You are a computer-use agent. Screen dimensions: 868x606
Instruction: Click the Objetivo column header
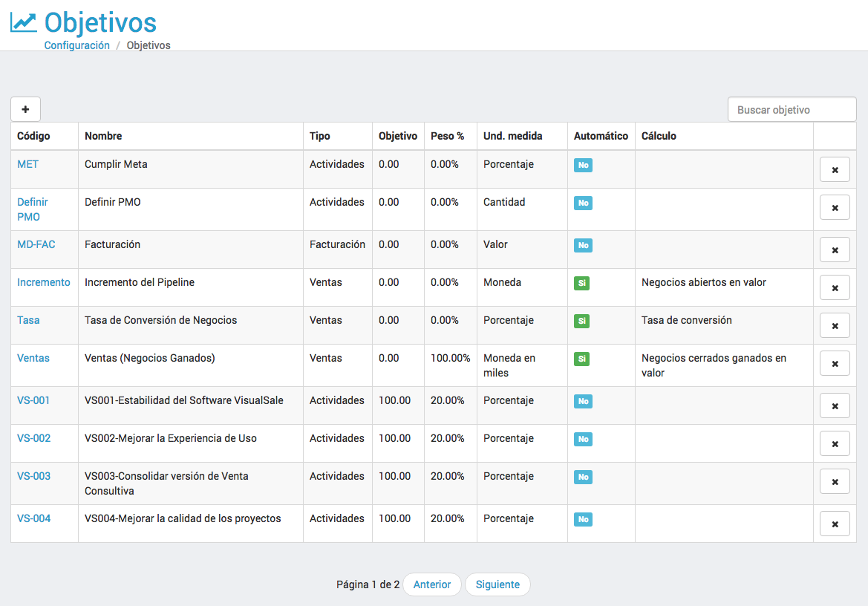point(398,136)
